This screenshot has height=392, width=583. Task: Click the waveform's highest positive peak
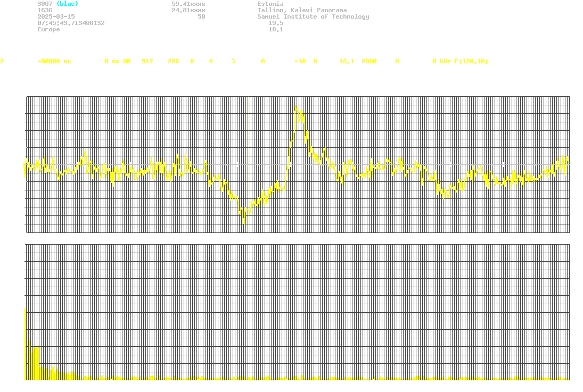pyautogui.click(x=295, y=106)
